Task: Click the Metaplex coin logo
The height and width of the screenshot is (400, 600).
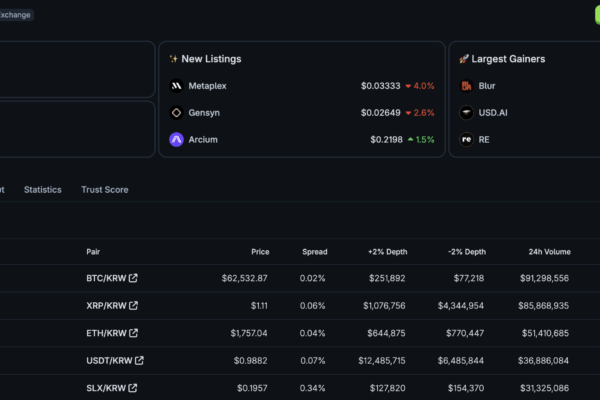Action: click(176, 86)
